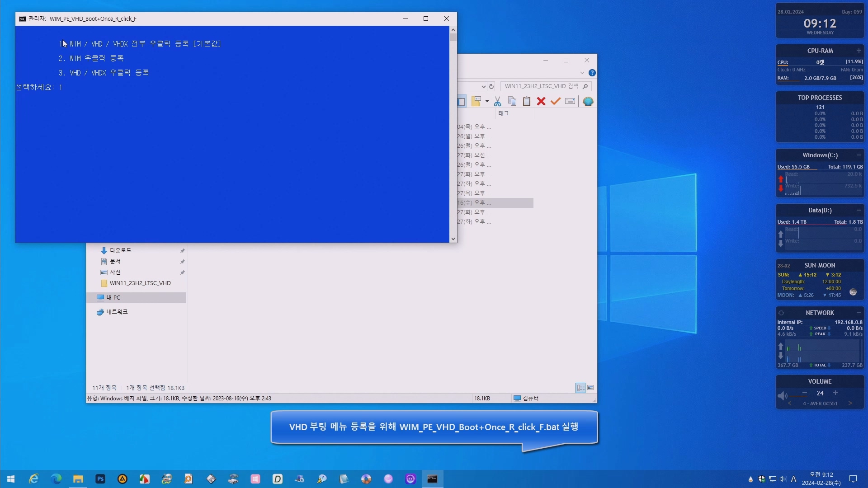Open WIN11_23H2_LTSC_VHD quick access folder

point(140,283)
